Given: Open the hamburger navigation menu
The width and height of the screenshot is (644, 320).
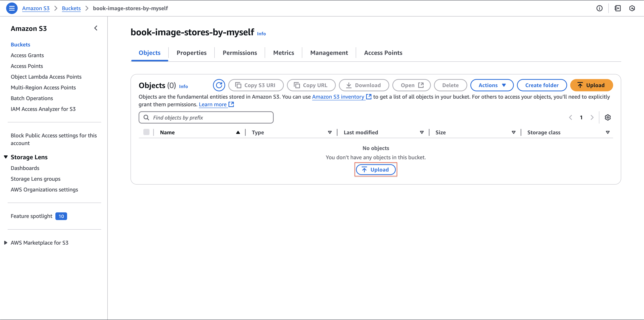Looking at the screenshot, I should (12, 8).
